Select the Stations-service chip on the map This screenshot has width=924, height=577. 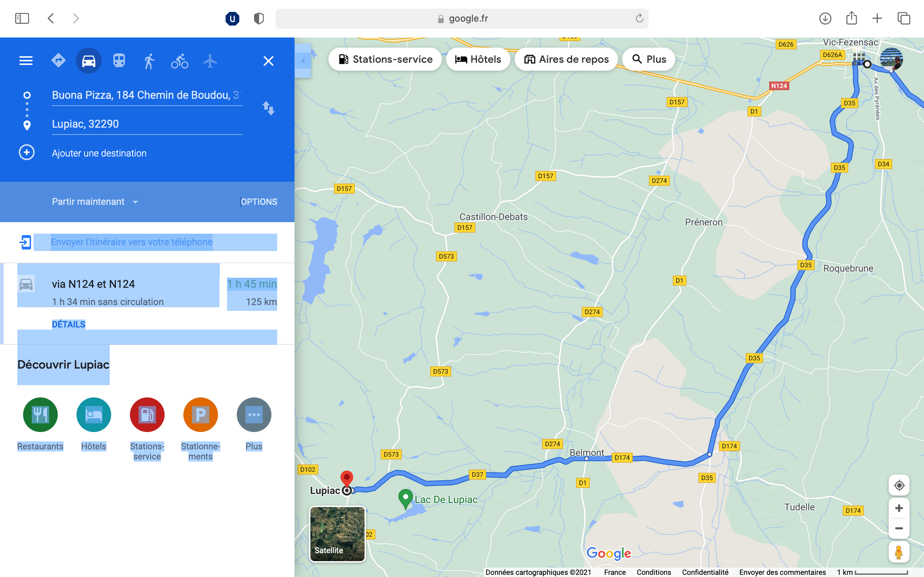click(x=385, y=59)
